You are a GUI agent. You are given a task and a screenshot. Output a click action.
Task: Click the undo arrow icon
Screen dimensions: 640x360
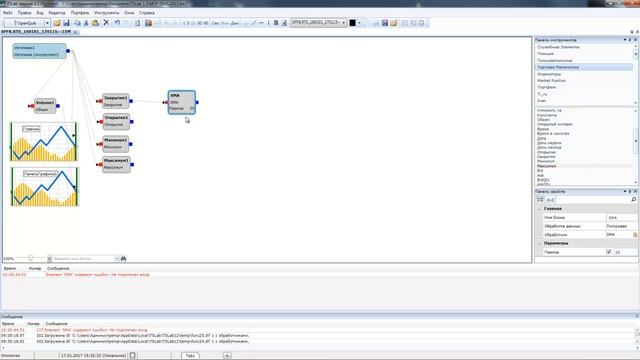click(117, 23)
